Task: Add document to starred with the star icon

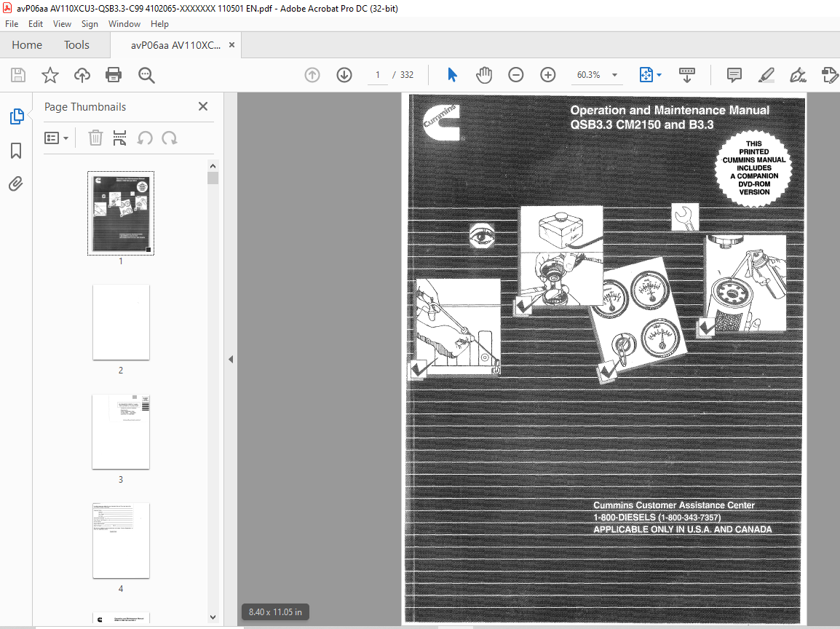Action: pyautogui.click(x=49, y=75)
